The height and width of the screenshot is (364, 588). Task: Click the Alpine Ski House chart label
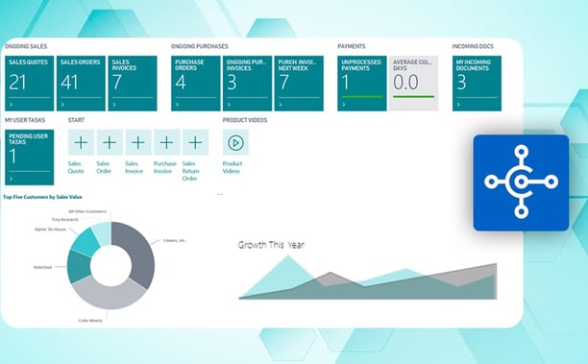click(x=50, y=229)
